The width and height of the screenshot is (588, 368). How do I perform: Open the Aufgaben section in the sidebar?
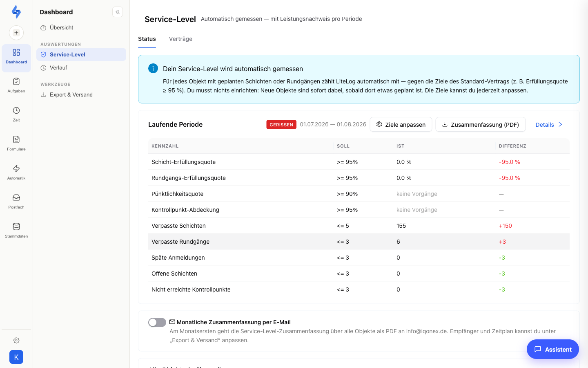[16, 85]
